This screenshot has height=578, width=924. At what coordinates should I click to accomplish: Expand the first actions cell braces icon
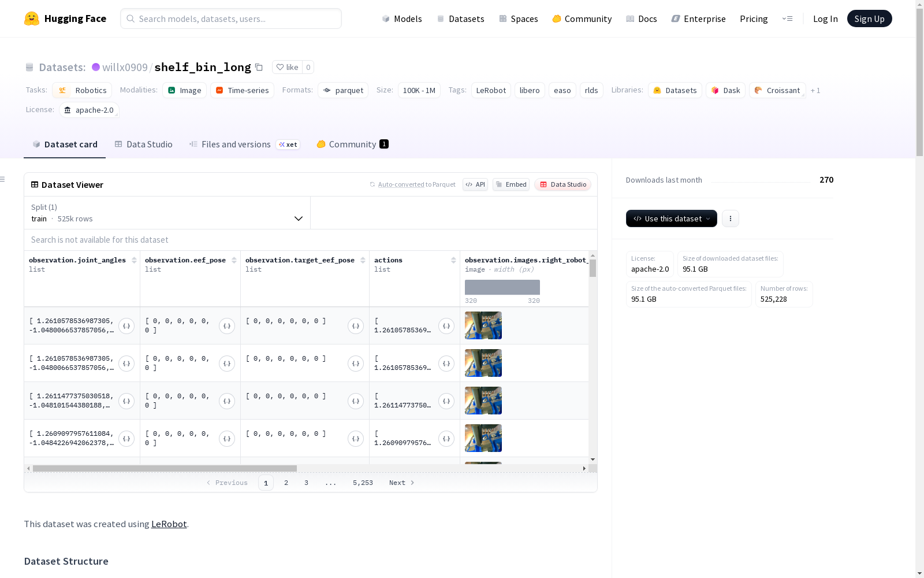coord(446,326)
